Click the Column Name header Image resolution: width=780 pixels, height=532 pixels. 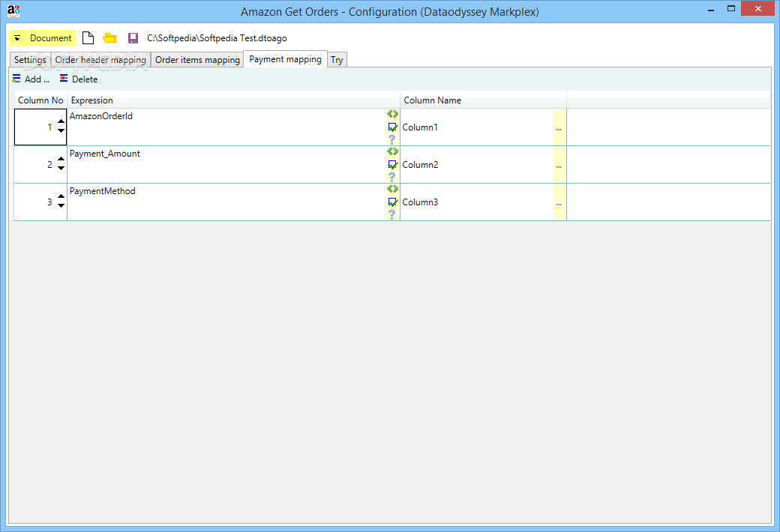click(x=483, y=100)
